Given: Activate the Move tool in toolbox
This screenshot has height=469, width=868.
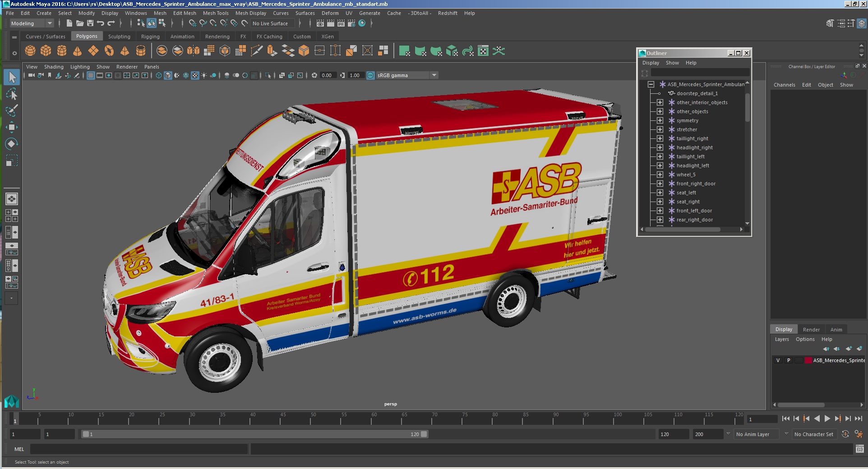Looking at the screenshot, I should 12,127.
